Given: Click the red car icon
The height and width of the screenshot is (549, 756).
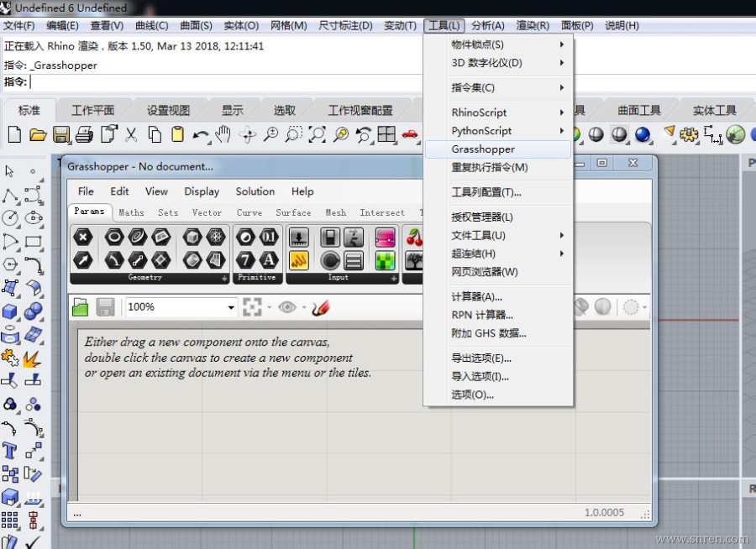Looking at the screenshot, I should pos(410,134).
